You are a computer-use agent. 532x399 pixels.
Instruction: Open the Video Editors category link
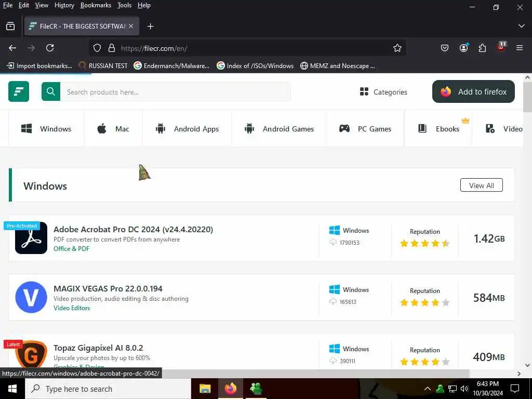tap(72, 308)
